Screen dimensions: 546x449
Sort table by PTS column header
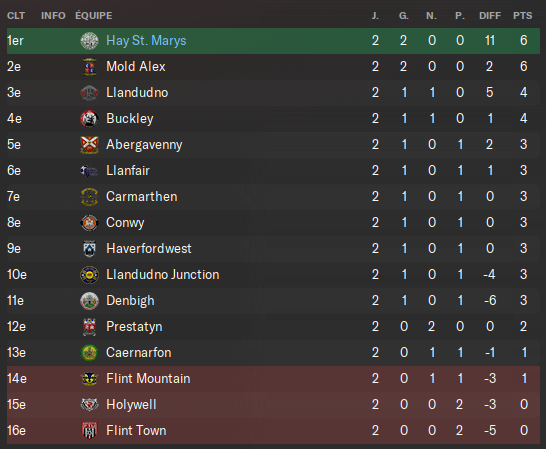(x=522, y=16)
